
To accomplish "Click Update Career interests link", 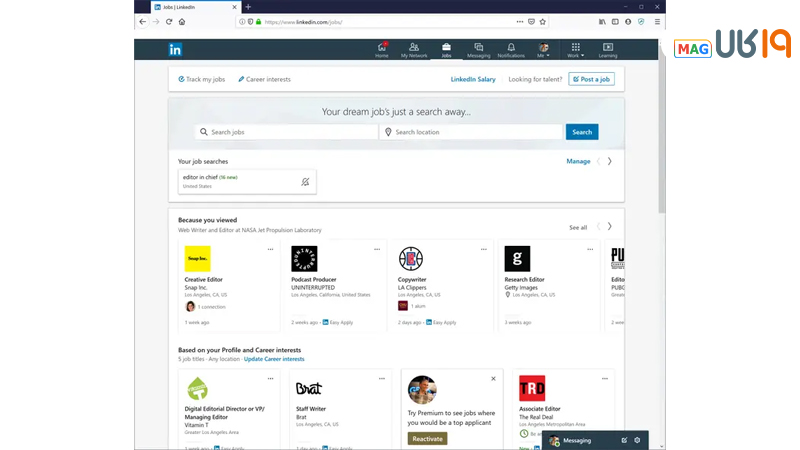I will [x=274, y=359].
